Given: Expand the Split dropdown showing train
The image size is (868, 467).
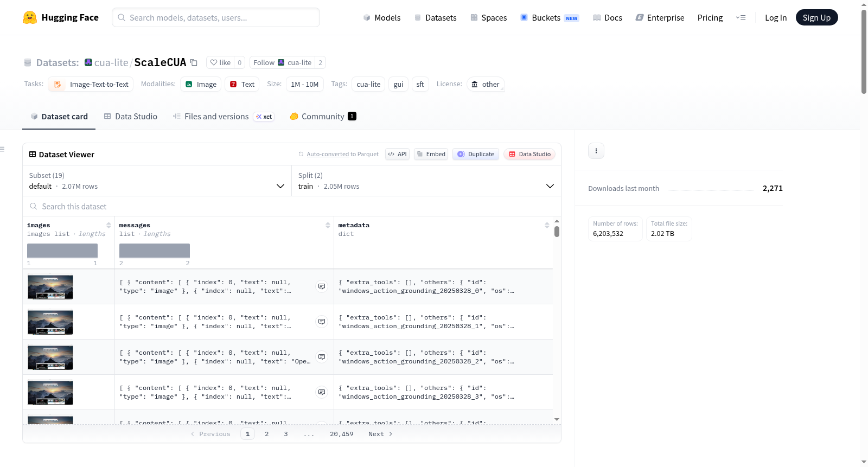Looking at the screenshot, I should pos(426,181).
